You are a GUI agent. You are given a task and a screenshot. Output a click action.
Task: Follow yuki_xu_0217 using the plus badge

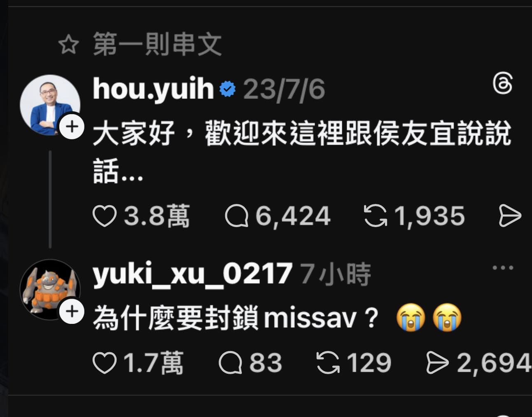click(72, 311)
